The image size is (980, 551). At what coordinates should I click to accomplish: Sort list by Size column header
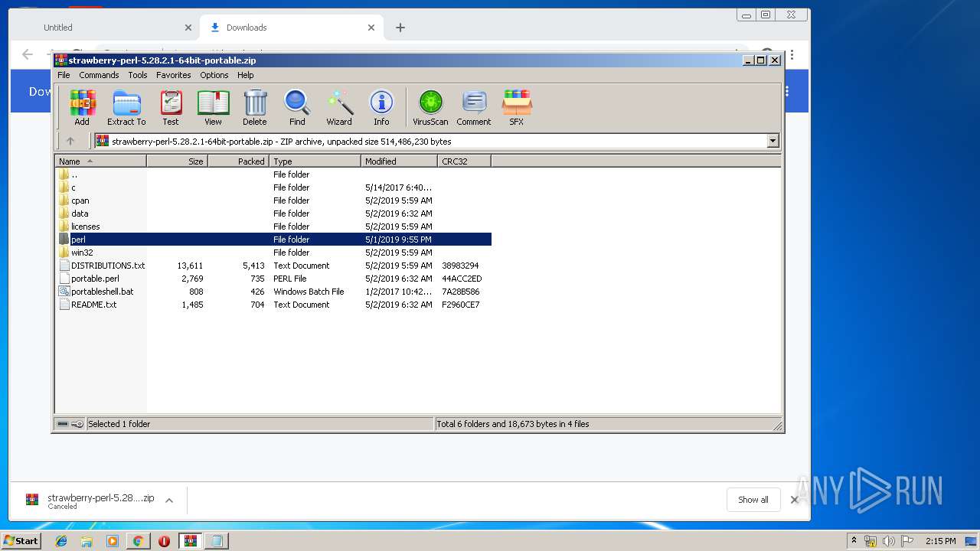click(x=177, y=161)
